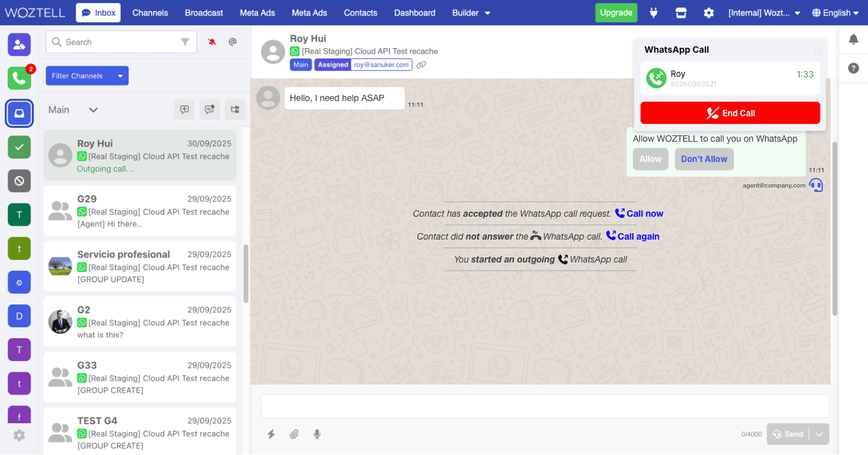Open the notifications bell icon
Viewport: 868px width, 455px height.
coord(853,39)
